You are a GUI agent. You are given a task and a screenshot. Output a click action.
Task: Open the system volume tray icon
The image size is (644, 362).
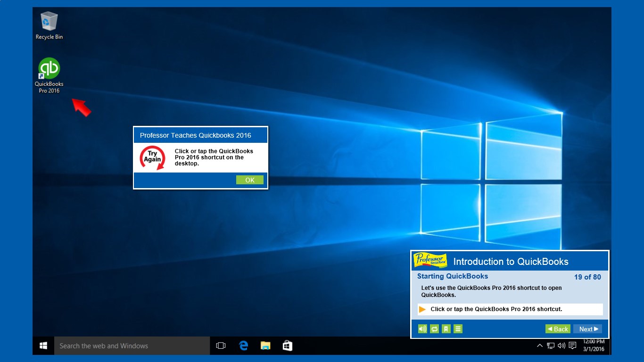pos(561,346)
